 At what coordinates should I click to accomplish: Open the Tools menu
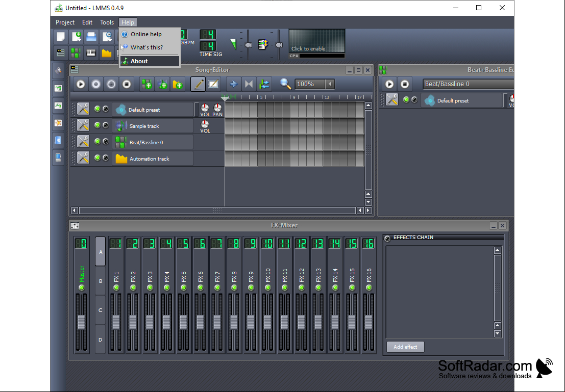pyautogui.click(x=107, y=22)
